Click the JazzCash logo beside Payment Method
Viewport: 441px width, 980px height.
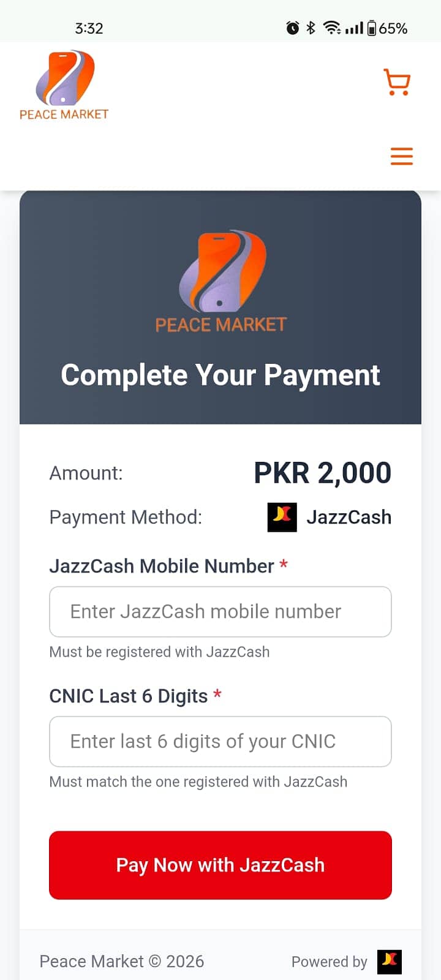click(282, 517)
